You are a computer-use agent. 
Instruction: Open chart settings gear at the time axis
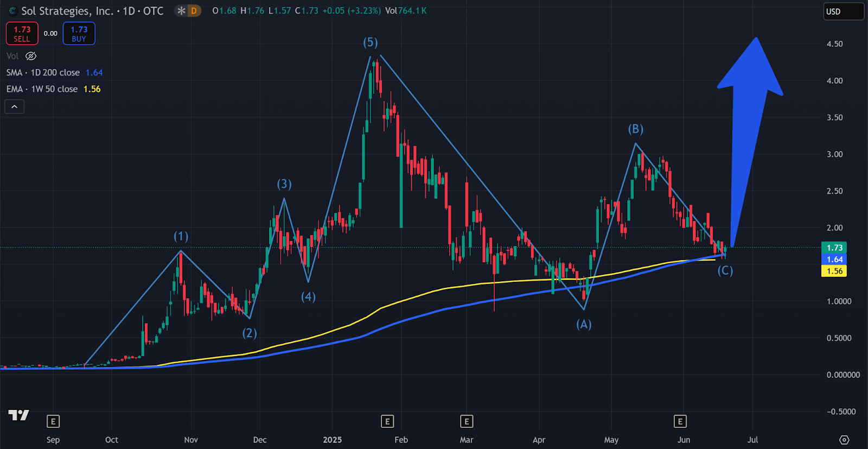[x=844, y=440]
